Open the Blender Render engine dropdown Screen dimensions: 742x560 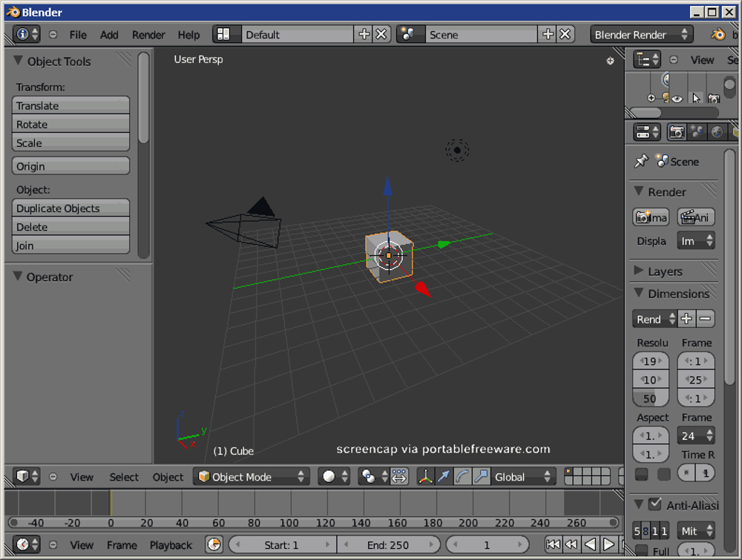[x=642, y=34]
